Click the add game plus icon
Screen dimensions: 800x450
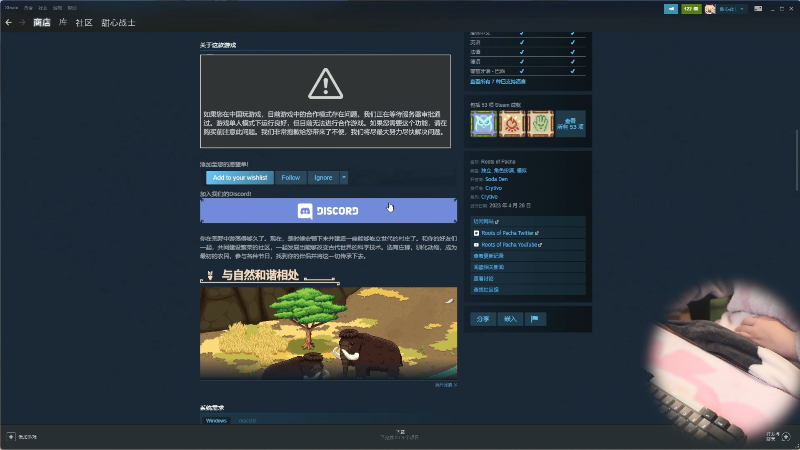11,437
